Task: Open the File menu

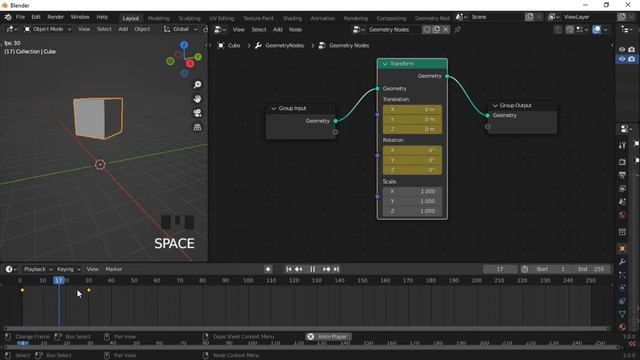Action: [x=20, y=17]
